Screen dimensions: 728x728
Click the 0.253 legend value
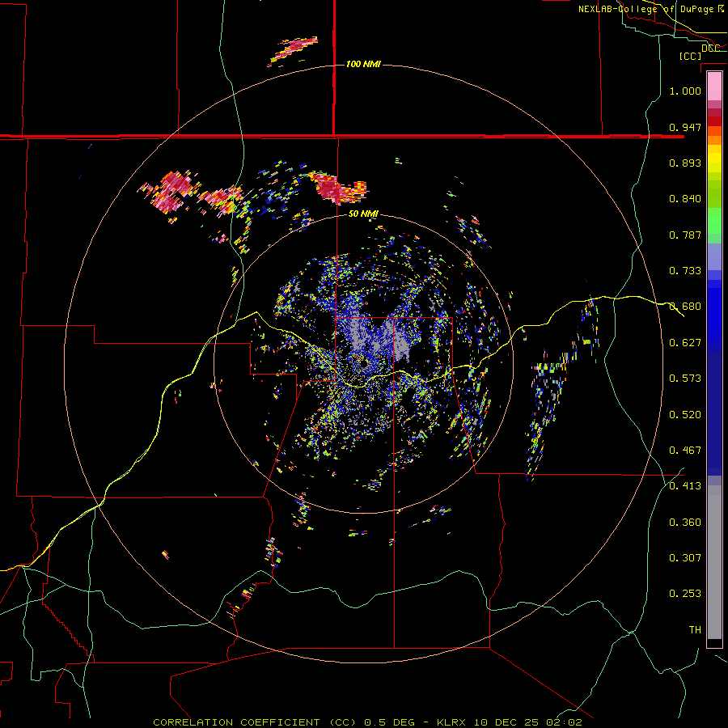point(685,594)
